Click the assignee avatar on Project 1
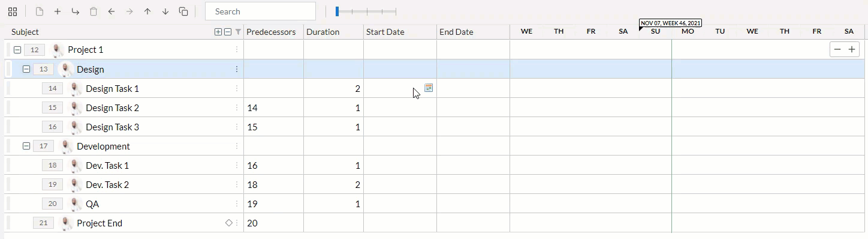Image resolution: width=868 pixels, height=239 pixels. pyautogui.click(x=58, y=50)
